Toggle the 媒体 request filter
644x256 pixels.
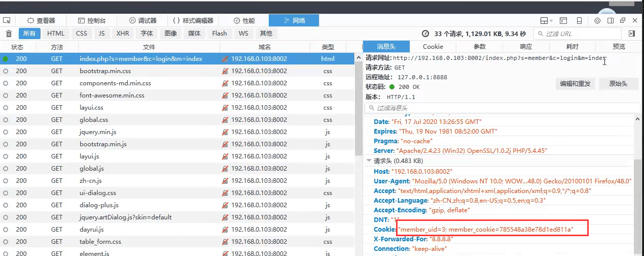[195, 34]
